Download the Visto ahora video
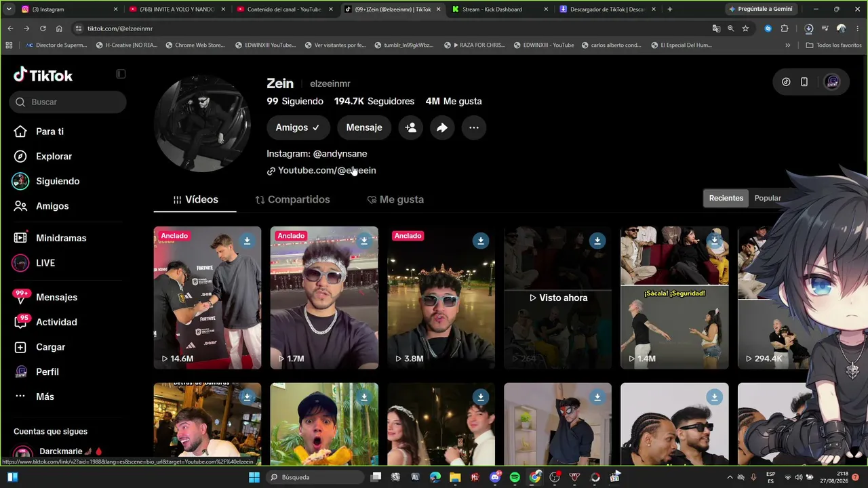The height and width of the screenshot is (488, 868). coord(597,241)
